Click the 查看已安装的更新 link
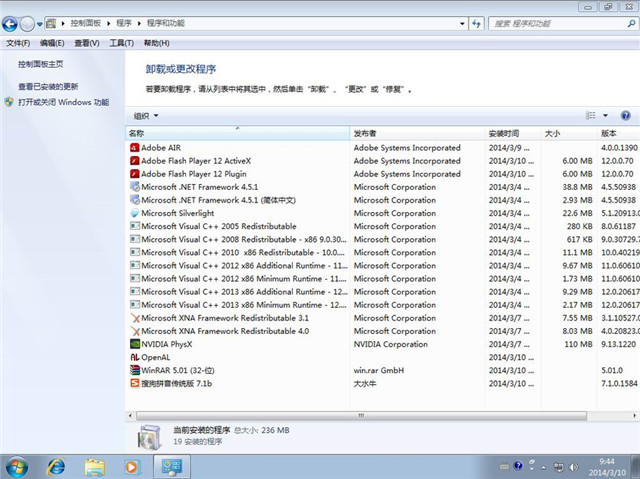 (48, 87)
